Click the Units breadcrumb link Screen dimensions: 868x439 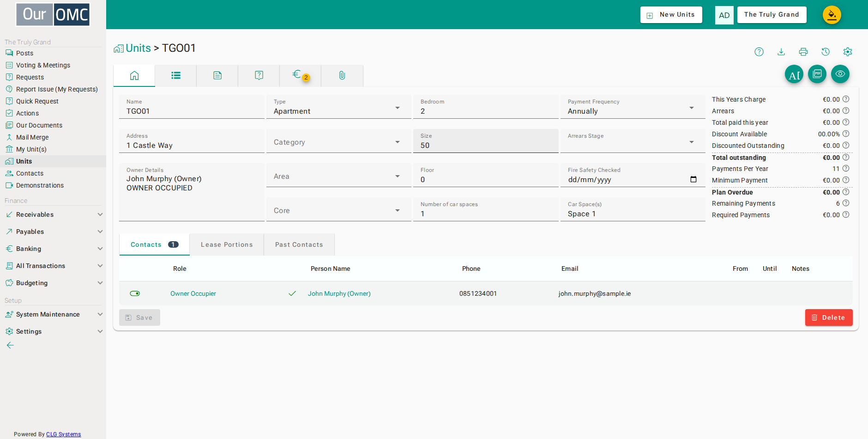138,48
